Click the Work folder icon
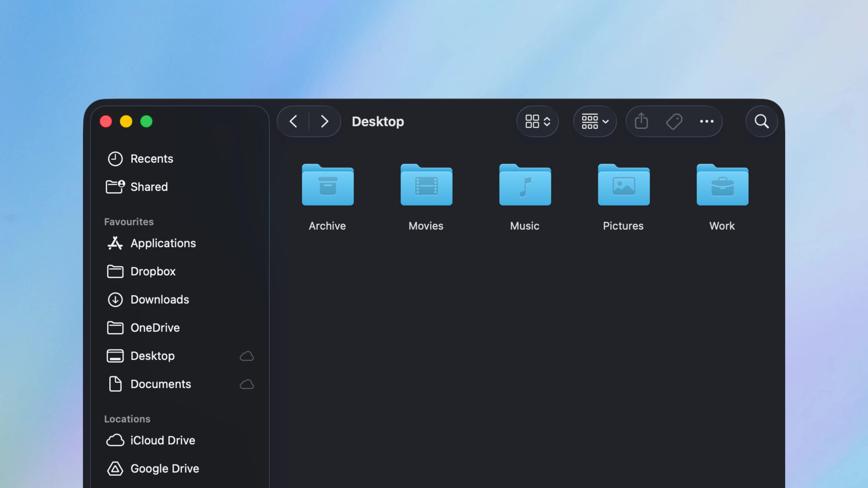868x488 pixels. (x=722, y=186)
